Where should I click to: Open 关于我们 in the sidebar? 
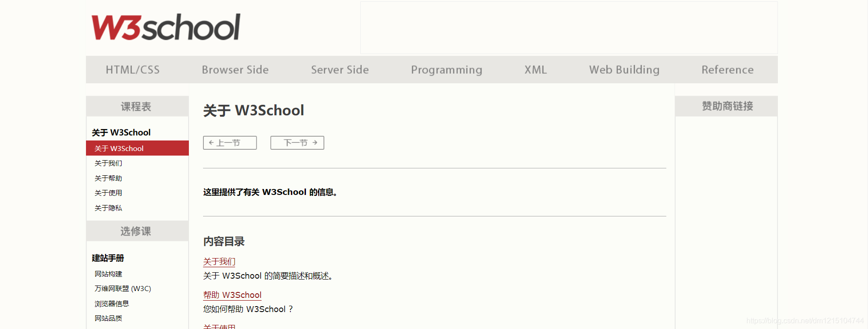(108, 163)
